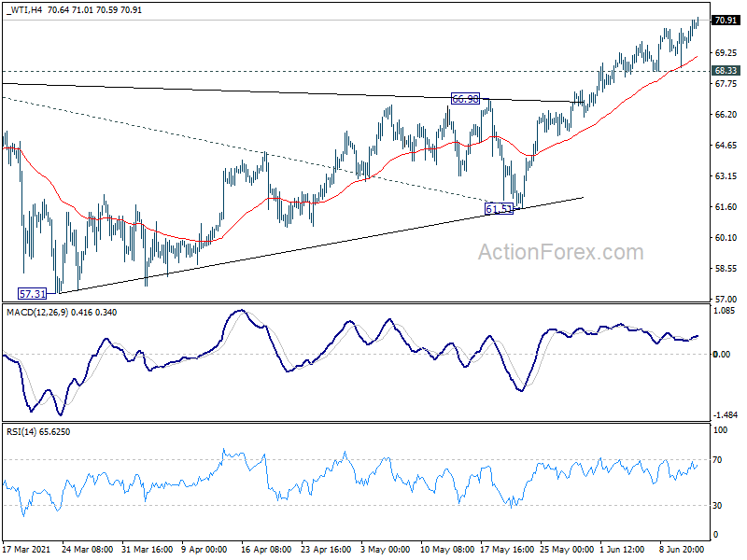Click the _WTI,H4 symbol header text
This screenshot has height=560, width=747.
coord(24,10)
